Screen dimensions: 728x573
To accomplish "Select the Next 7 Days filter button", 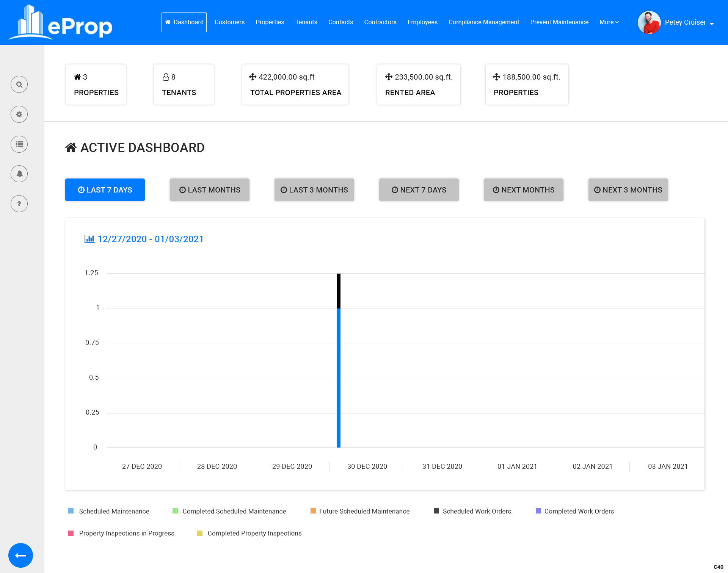I will pyautogui.click(x=419, y=190).
